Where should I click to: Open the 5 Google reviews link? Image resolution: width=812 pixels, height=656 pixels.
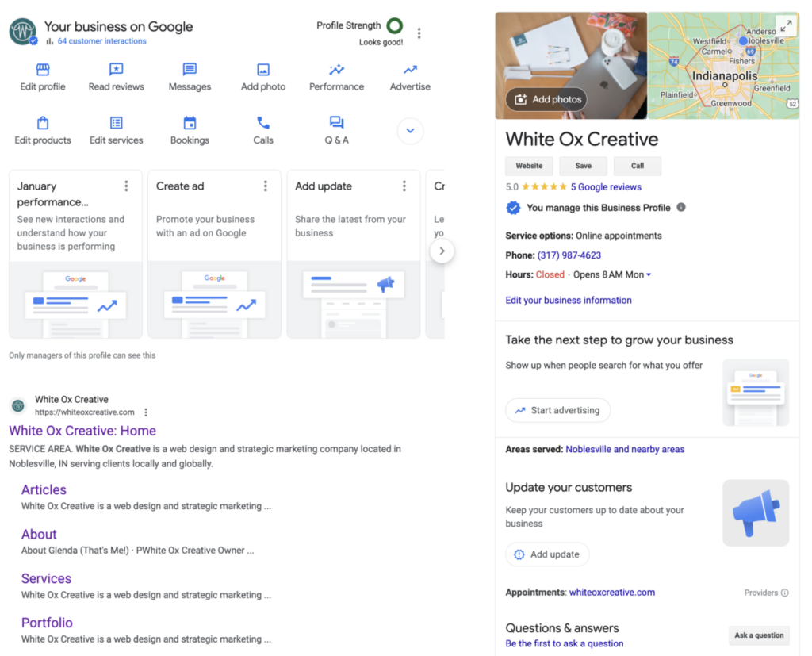[606, 187]
